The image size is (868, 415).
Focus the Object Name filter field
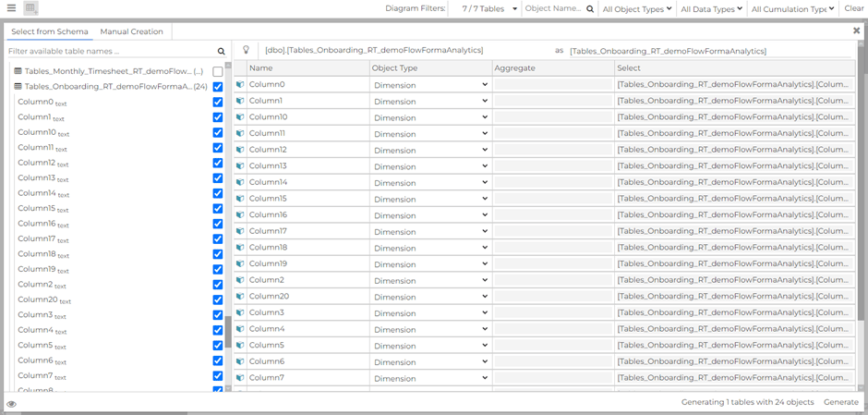554,9
